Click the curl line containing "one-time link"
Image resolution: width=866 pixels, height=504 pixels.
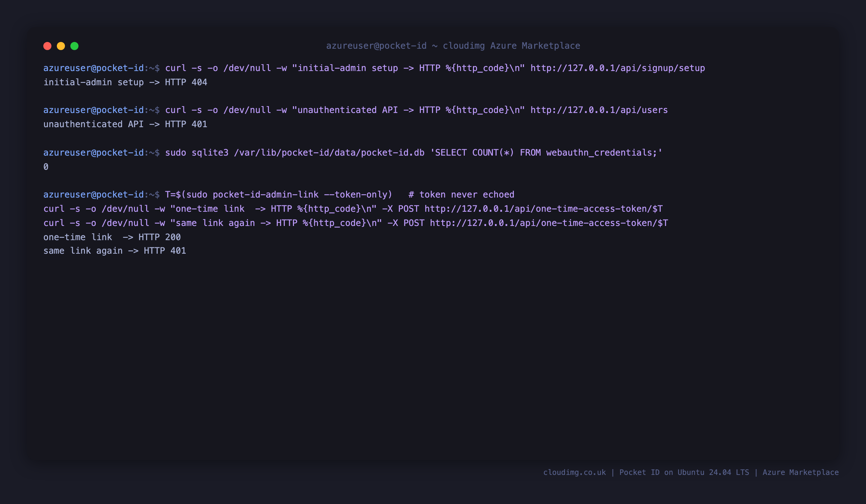click(x=353, y=209)
